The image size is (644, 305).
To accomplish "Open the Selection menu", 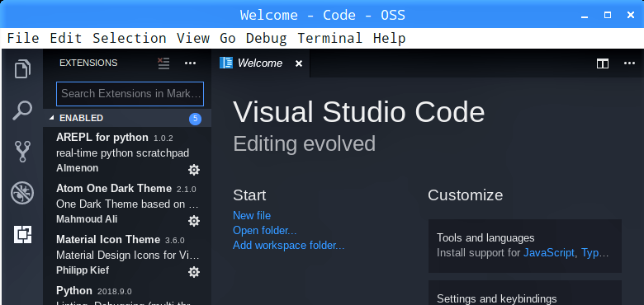I will click(x=130, y=38).
